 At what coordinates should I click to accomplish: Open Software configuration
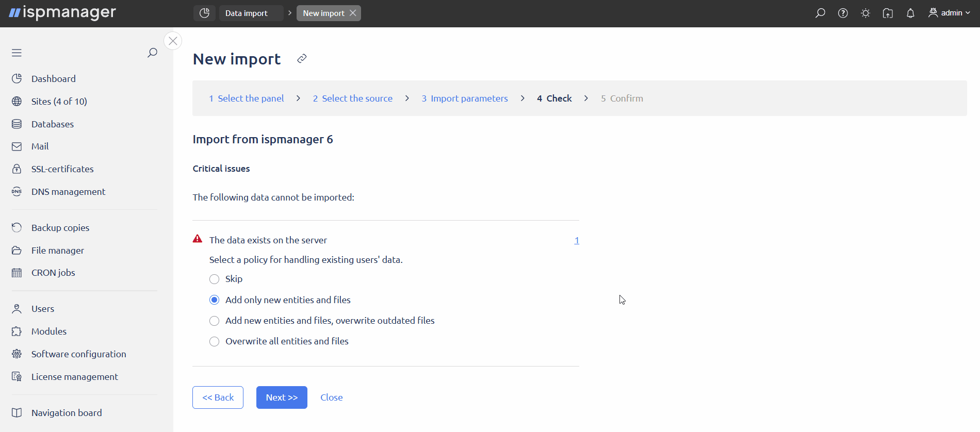[78, 354]
